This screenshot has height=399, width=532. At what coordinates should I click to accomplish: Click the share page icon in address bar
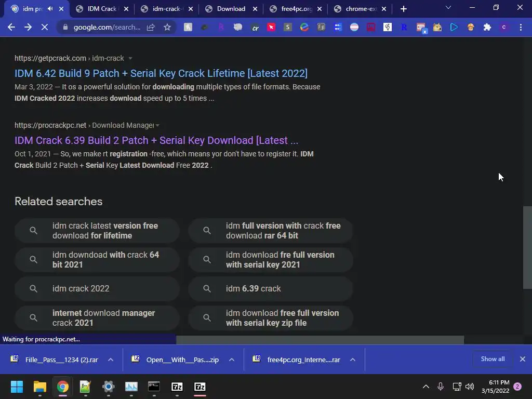151,27
